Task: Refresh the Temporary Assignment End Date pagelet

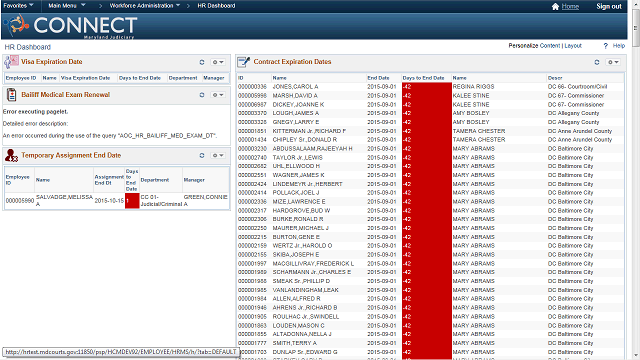Action: tap(202, 156)
